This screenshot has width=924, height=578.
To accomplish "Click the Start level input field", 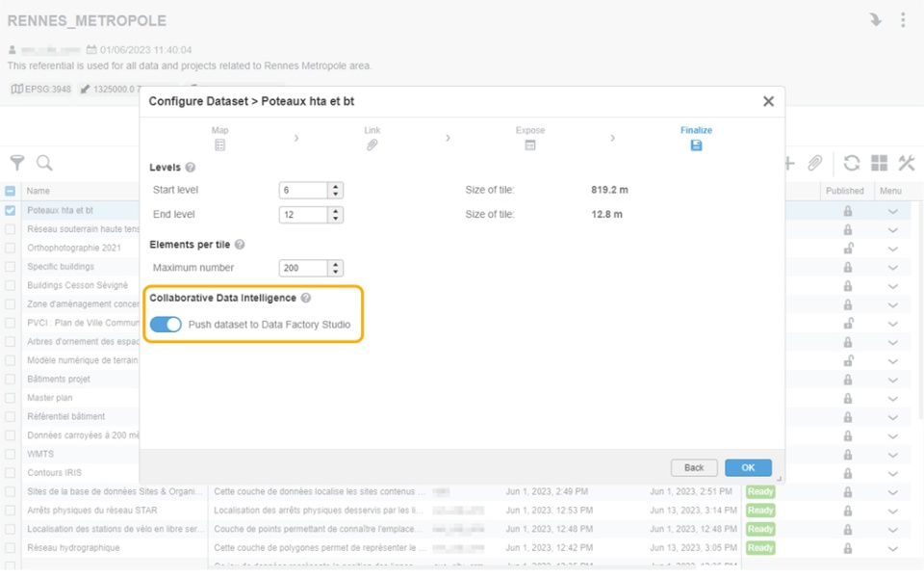I will pyautogui.click(x=303, y=190).
